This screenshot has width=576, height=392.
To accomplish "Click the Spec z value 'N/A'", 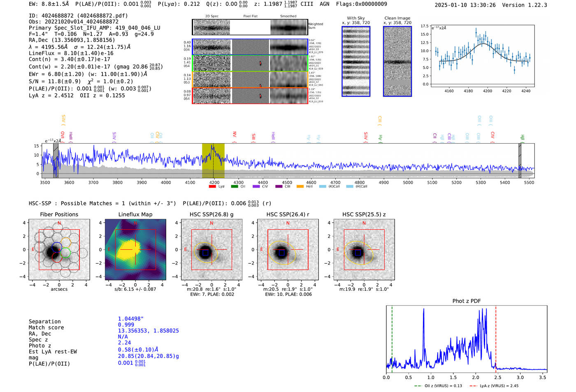I will pyautogui.click(x=123, y=336).
